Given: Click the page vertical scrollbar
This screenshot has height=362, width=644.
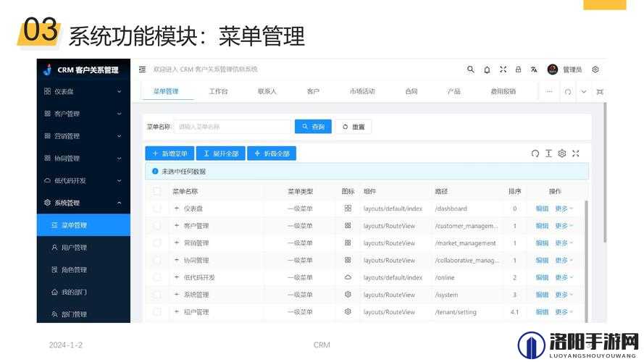Looking at the screenshot, I should pyautogui.click(x=605, y=172).
